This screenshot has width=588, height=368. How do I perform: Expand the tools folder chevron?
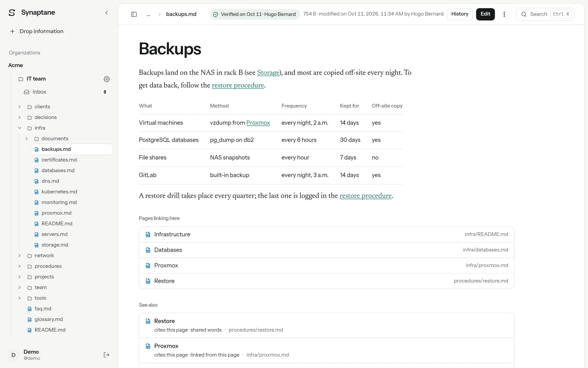[19, 298]
